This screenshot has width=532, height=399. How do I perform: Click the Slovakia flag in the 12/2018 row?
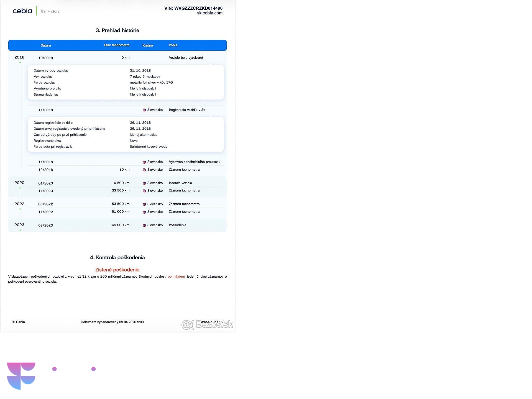144,170
